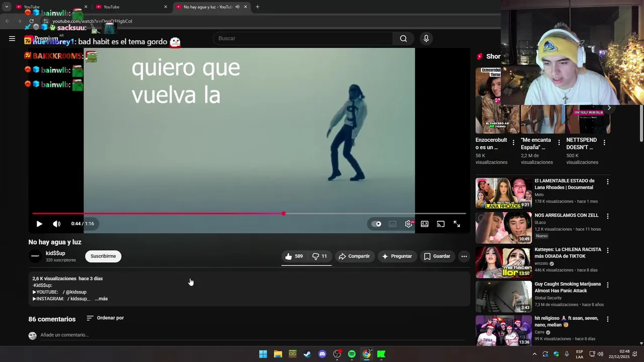This screenshot has height=362, width=644.
Task: Like the video with 589 likes
Action: (x=294, y=256)
